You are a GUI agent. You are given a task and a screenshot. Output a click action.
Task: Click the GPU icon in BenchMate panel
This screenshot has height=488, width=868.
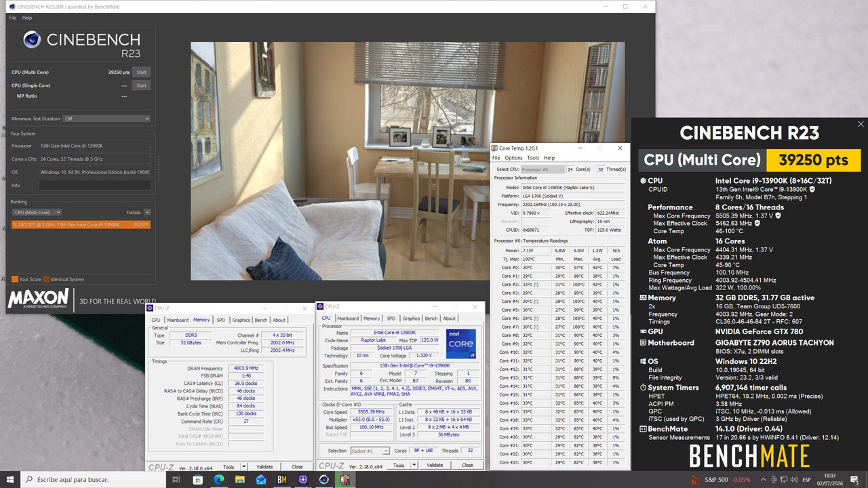(x=643, y=331)
